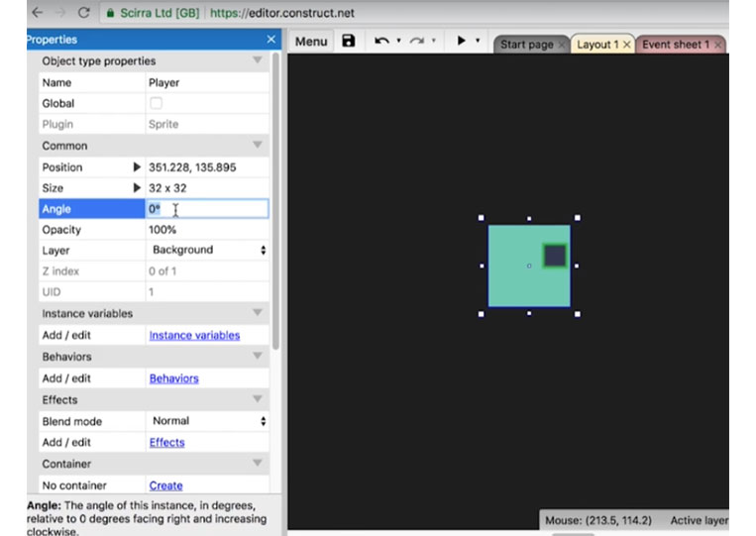
Task: Click the sprite's origin point marker
Action: tap(529, 266)
